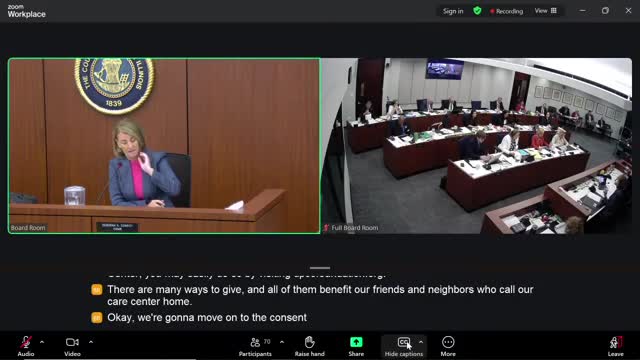Raise hand in meeting

pyautogui.click(x=309, y=346)
